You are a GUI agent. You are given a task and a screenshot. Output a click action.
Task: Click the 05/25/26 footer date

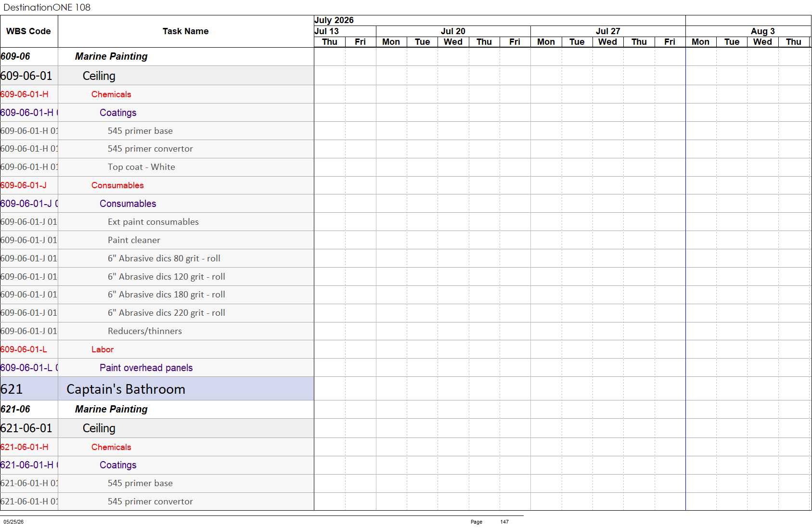(x=13, y=522)
